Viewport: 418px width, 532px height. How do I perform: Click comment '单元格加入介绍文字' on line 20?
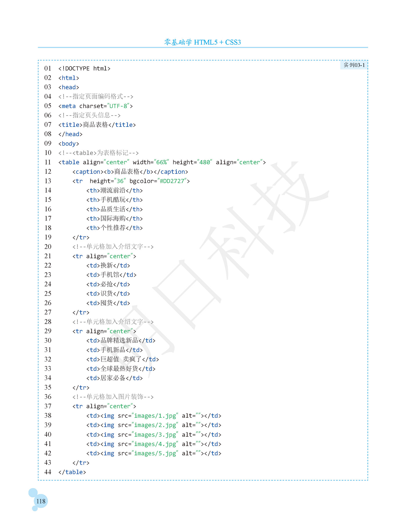(x=113, y=247)
